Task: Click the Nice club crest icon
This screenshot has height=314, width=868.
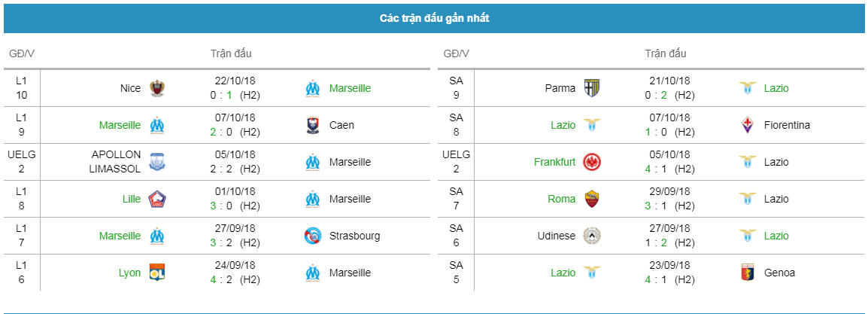Action: pyautogui.click(x=158, y=88)
